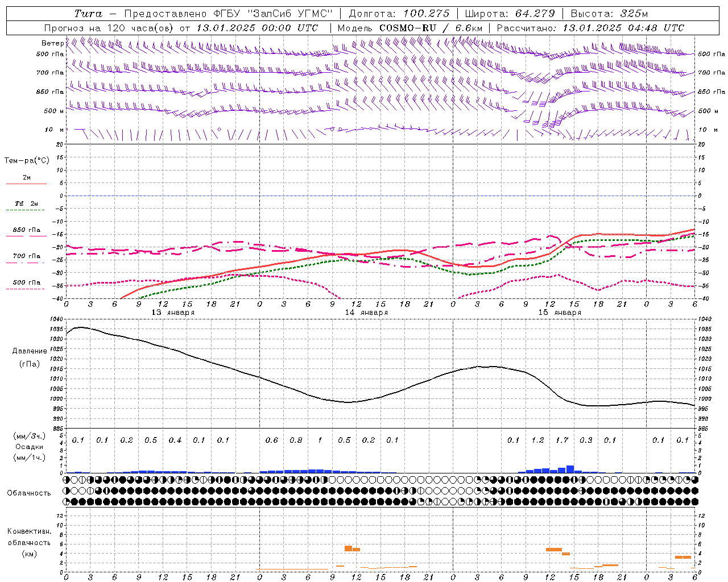Click the "Осадки" precipitation label

click(x=30, y=447)
